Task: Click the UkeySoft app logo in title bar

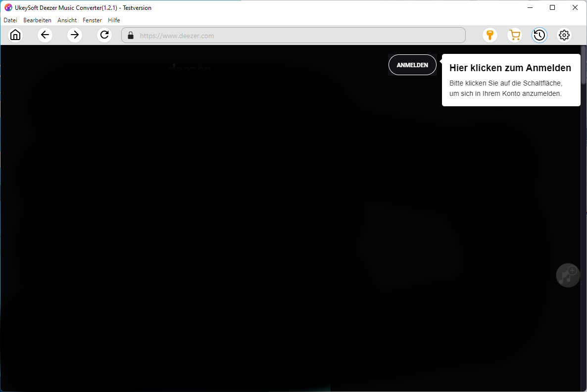Action: 8,7
